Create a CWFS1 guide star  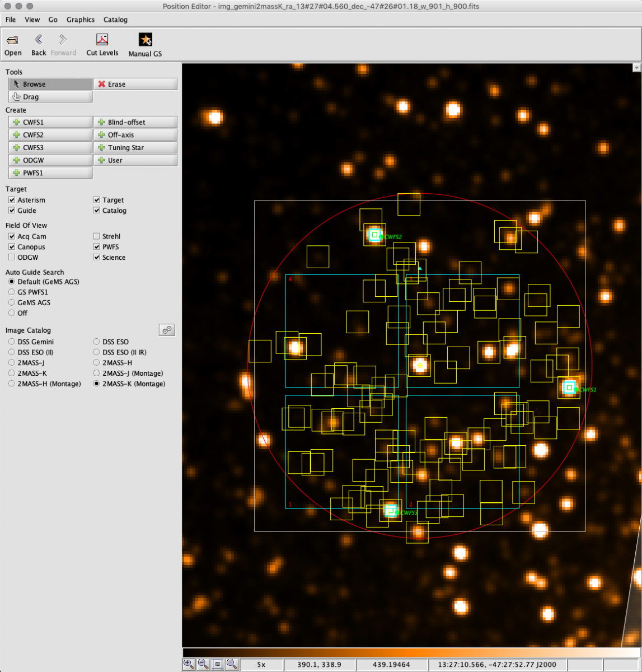tap(50, 122)
